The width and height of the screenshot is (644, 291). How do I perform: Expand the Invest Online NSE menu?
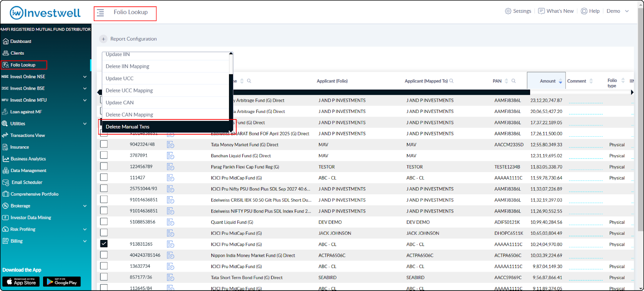(x=85, y=77)
